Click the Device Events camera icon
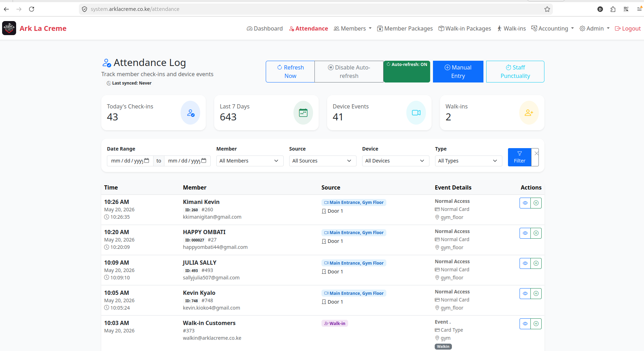644x351 pixels. pyautogui.click(x=416, y=113)
